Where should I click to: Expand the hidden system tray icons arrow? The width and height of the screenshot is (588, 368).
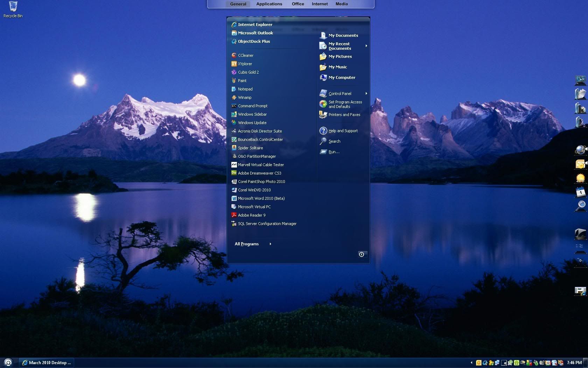(471, 363)
